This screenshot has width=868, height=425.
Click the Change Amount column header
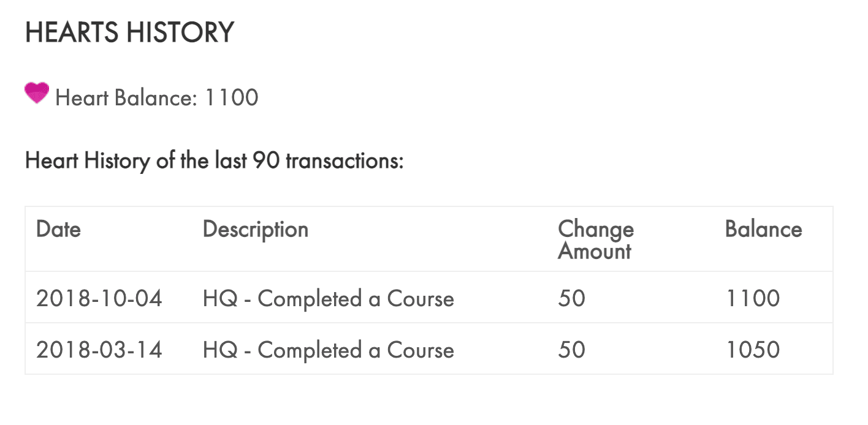(x=595, y=239)
